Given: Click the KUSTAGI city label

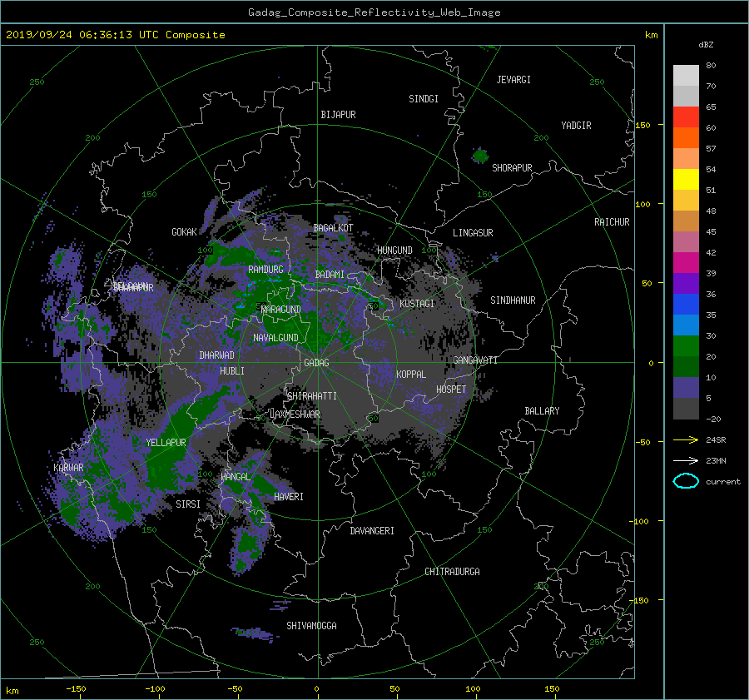Looking at the screenshot, I should [417, 304].
